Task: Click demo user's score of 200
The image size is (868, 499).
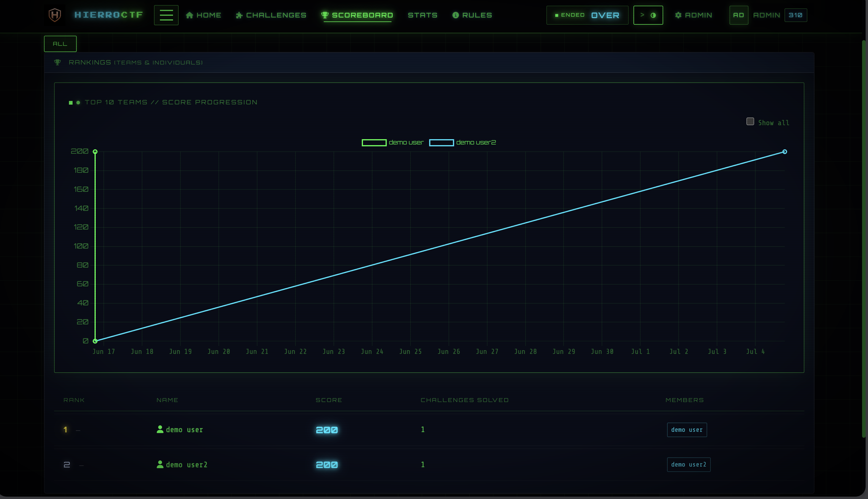Action: [x=327, y=430]
